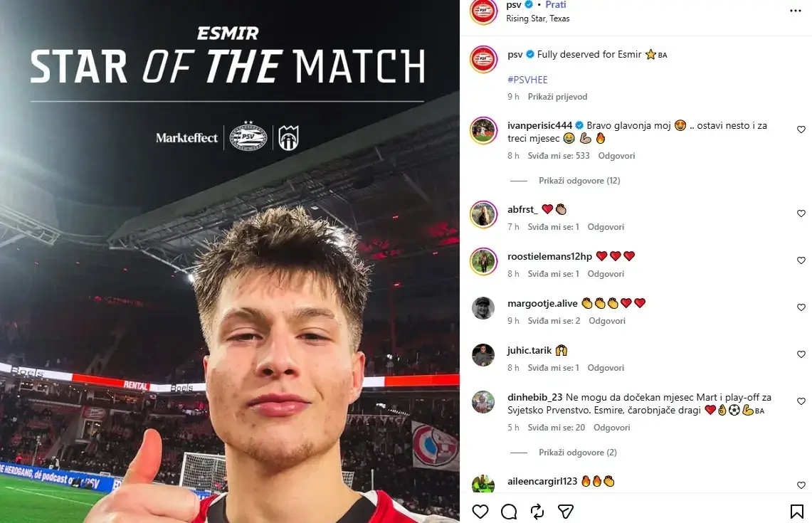Like dinhebib_23's comment heart
Image resolution: width=812 pixels, height=523 pixels.
coord(801,401)
